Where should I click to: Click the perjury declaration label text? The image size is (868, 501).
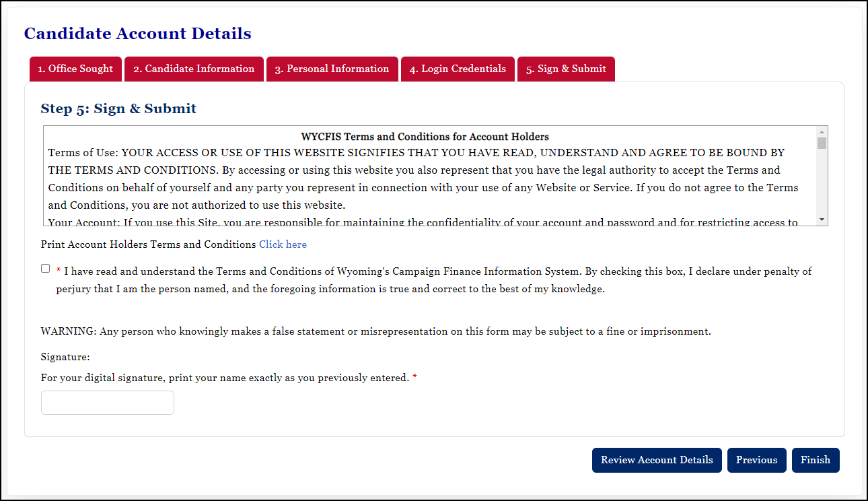433,280
